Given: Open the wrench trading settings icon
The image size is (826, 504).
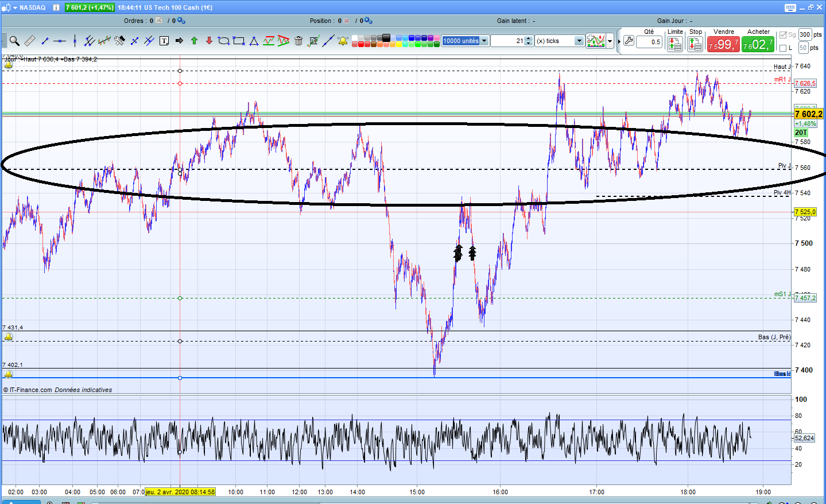Looking at the screenshot, I should [629, 41].
